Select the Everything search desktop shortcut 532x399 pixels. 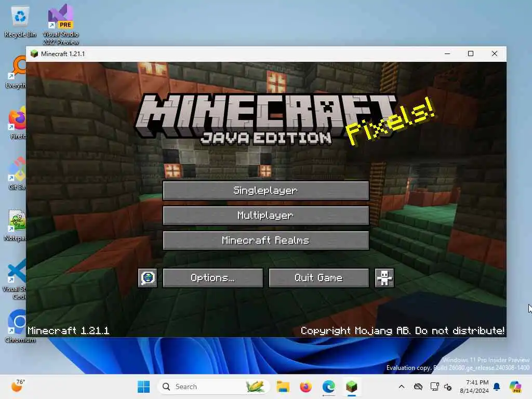pos(16,72)
